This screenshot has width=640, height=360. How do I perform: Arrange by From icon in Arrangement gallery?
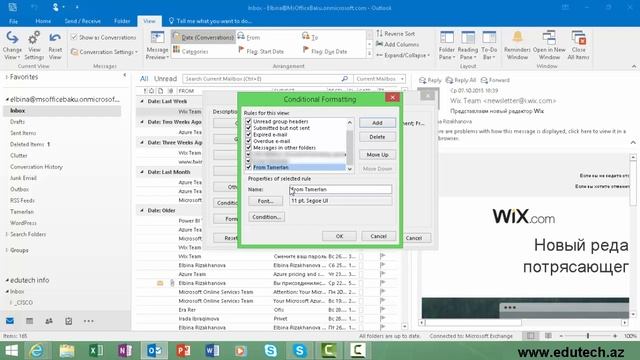241,37
